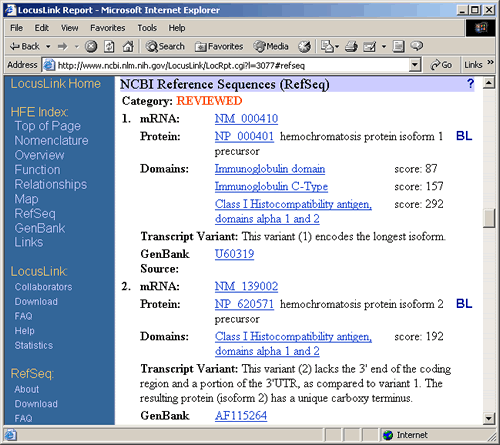Refresh the page with Refresh icon
The width and height of the screenshot is (500, 445).
pyautogui.click(x=109, y=46)
